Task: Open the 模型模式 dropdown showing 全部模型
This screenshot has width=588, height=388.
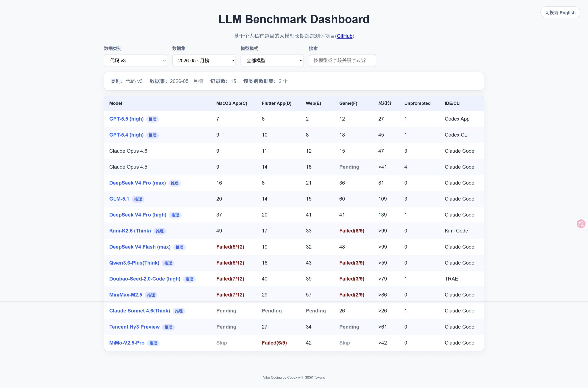Action: coord(272,60)
